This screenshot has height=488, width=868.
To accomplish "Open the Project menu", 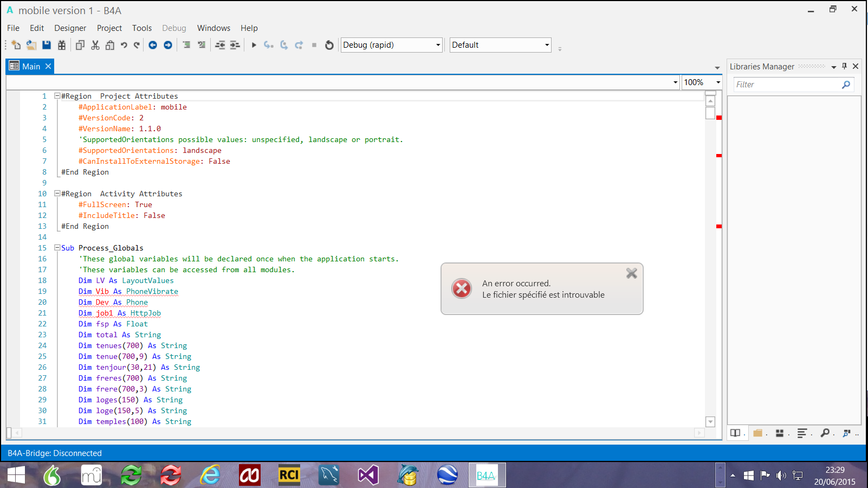I will tap(109, 28).
